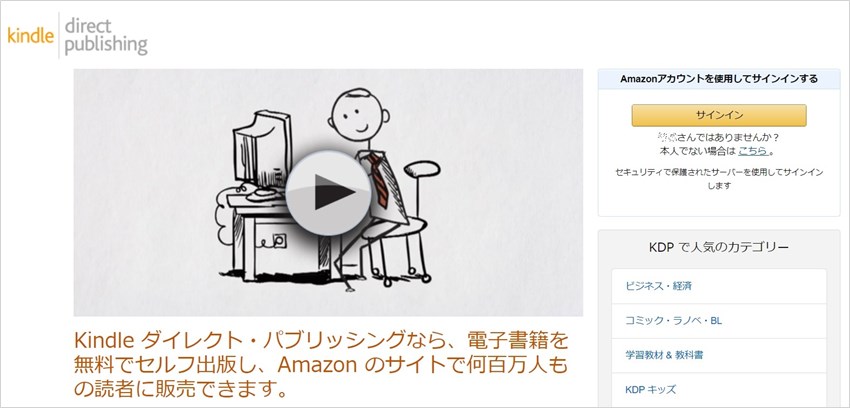
Task: Play the KDP introduction video
Action: coord(329,193)
